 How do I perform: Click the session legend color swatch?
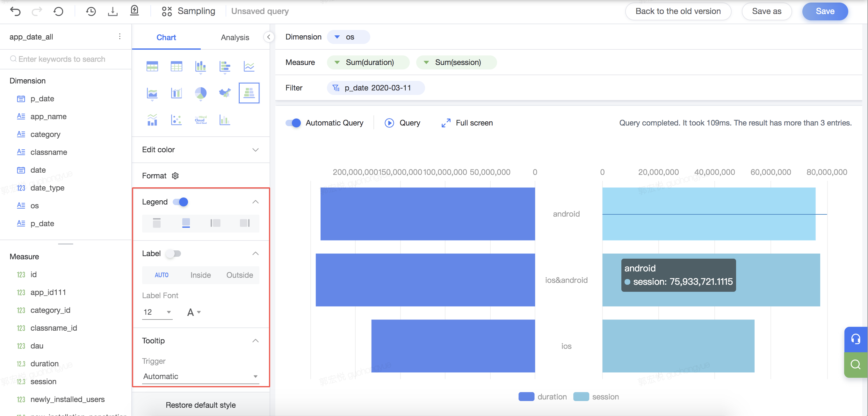(581, 397)
